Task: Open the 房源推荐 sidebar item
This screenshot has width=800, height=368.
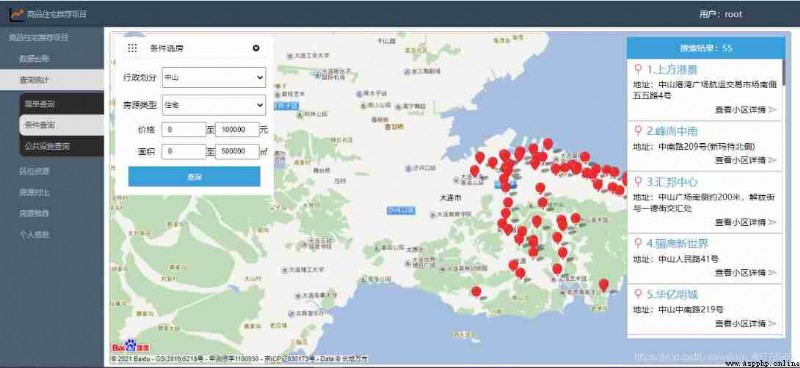Action: (x=34, y=213)
